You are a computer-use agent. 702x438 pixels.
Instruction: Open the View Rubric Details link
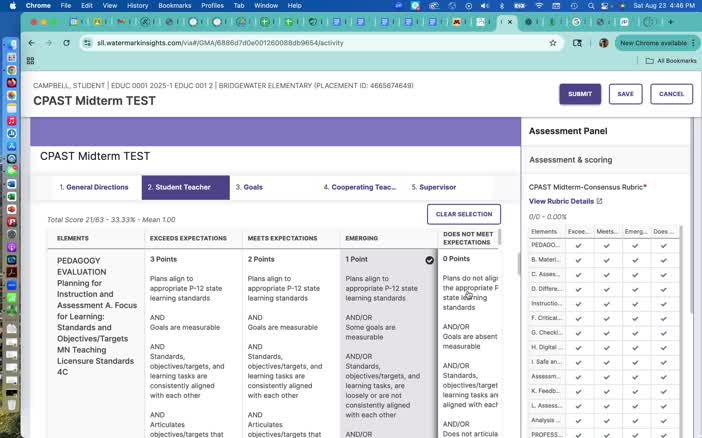tap(561, 201)
